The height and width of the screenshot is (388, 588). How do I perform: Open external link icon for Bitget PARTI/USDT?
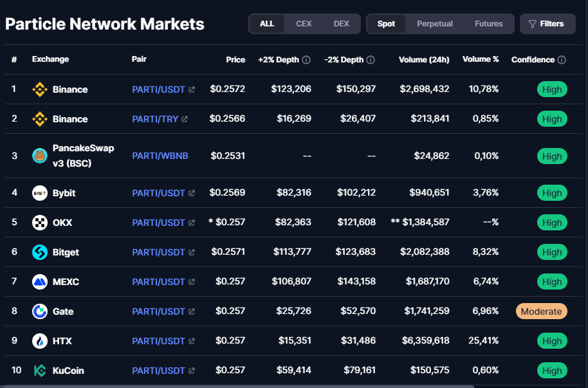[192, 252]
